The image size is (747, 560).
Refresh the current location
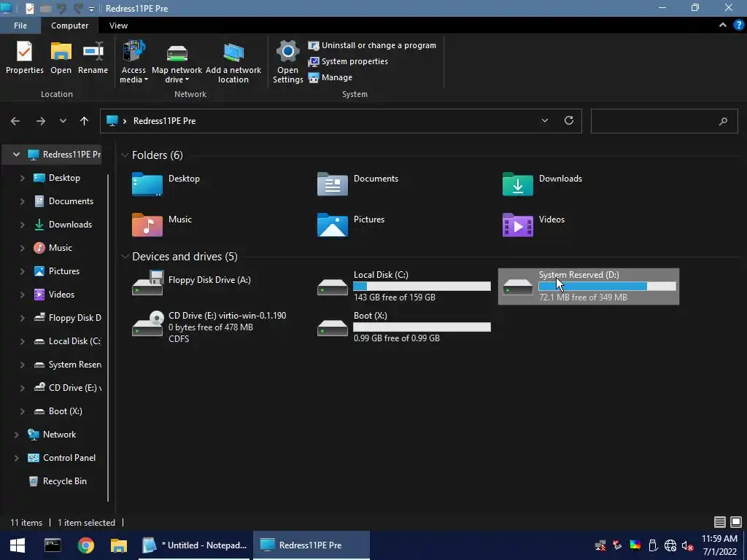click(569, 120)
